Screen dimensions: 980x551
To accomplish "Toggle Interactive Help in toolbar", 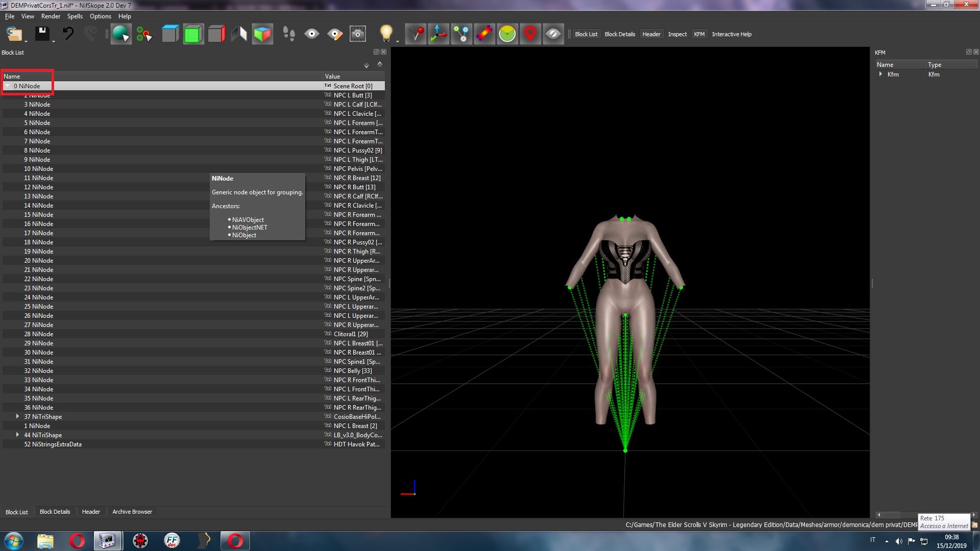I will 731,34.
